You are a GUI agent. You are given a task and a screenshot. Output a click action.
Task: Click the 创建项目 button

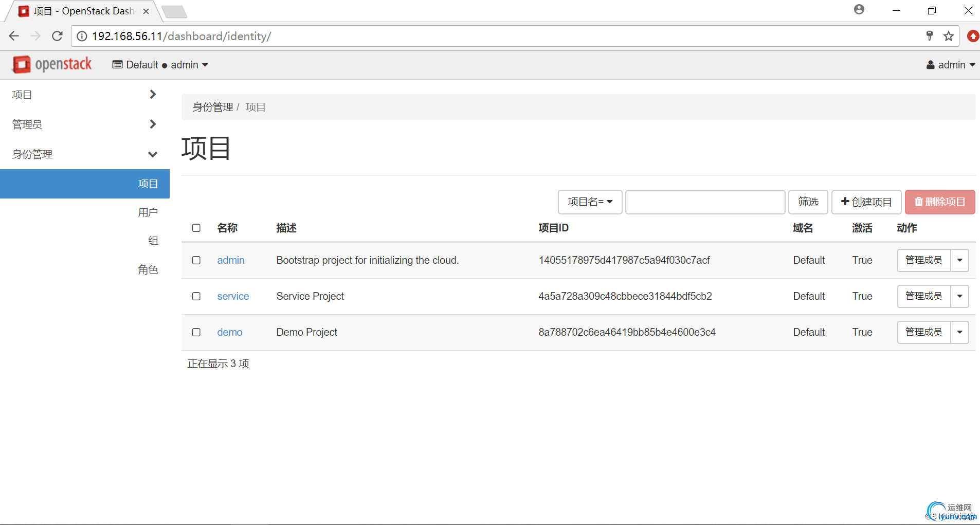click(x=866, y=202)
